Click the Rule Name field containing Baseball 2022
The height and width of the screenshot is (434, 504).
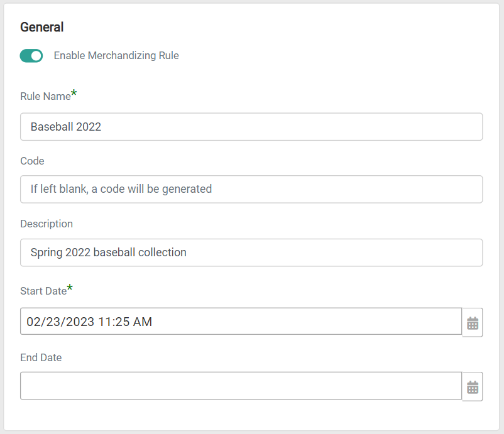251,126
